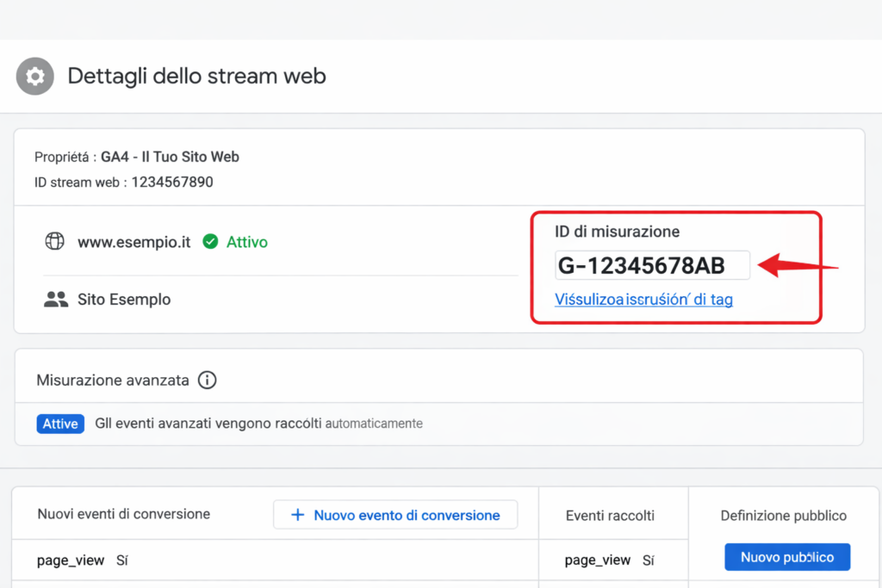Click the Nuovo pubblico button
882x588 pixels.
(x=787, y=557)
